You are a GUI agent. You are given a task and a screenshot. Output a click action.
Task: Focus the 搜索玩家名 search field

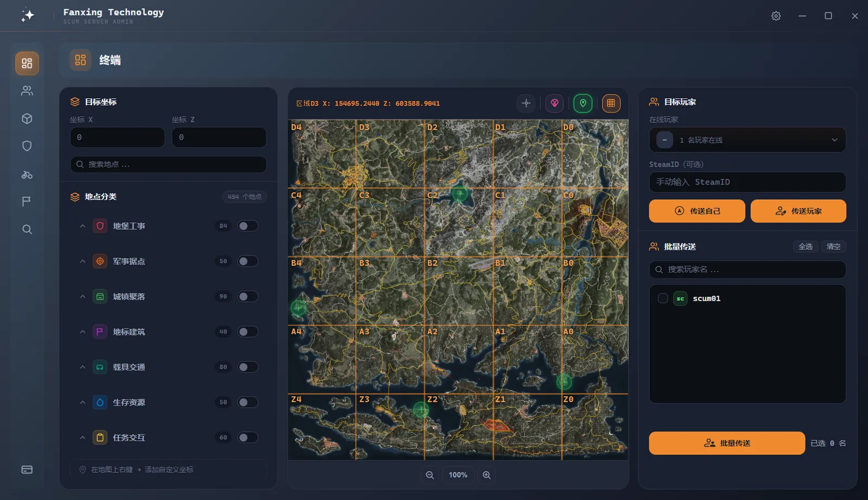pos(748,270)
